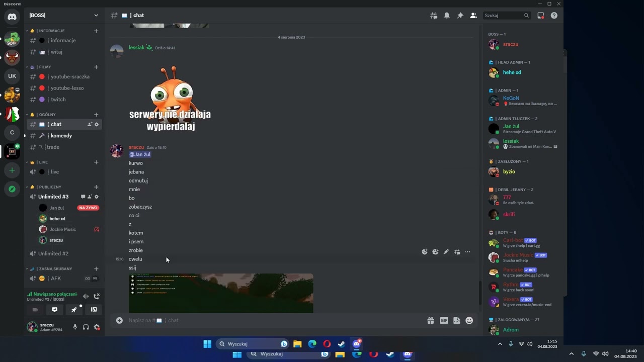
Task: Create channel in FILMY category
Action: pos(96,67)
